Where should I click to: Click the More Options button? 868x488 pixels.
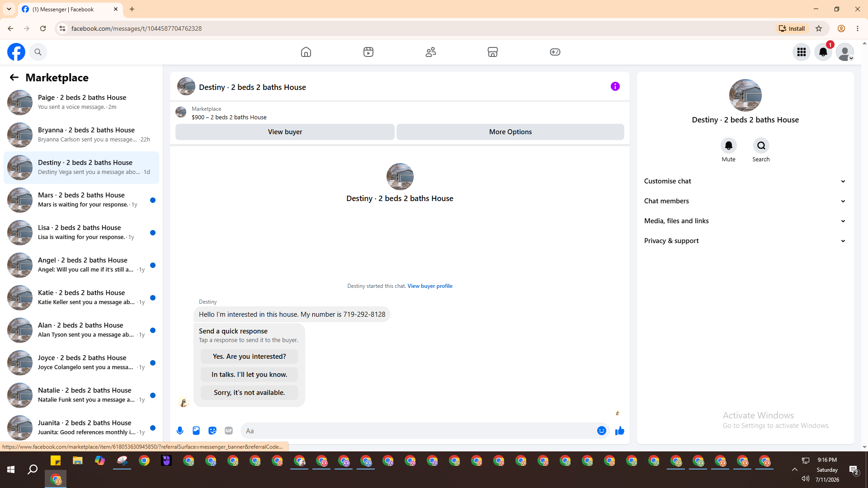tap(510, 132)
